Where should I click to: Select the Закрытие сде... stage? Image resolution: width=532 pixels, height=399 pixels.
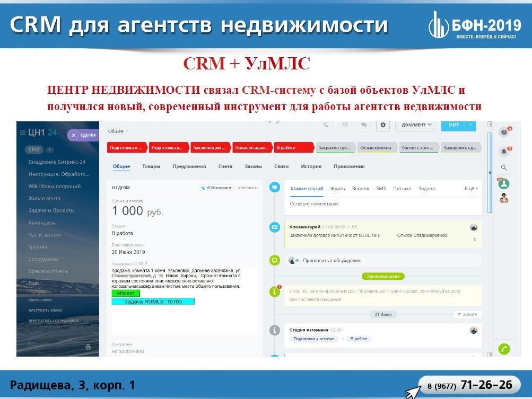click(336, 148)
